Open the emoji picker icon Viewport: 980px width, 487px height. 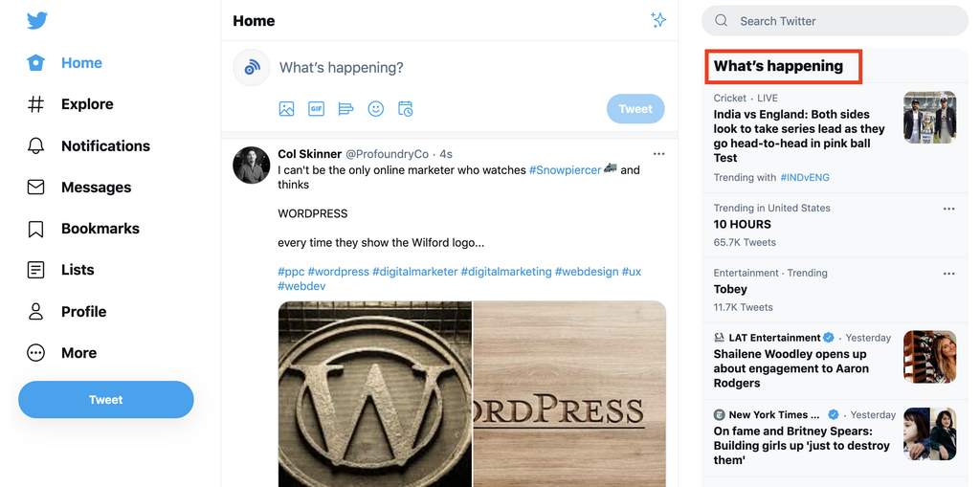(x=376, y=109)
